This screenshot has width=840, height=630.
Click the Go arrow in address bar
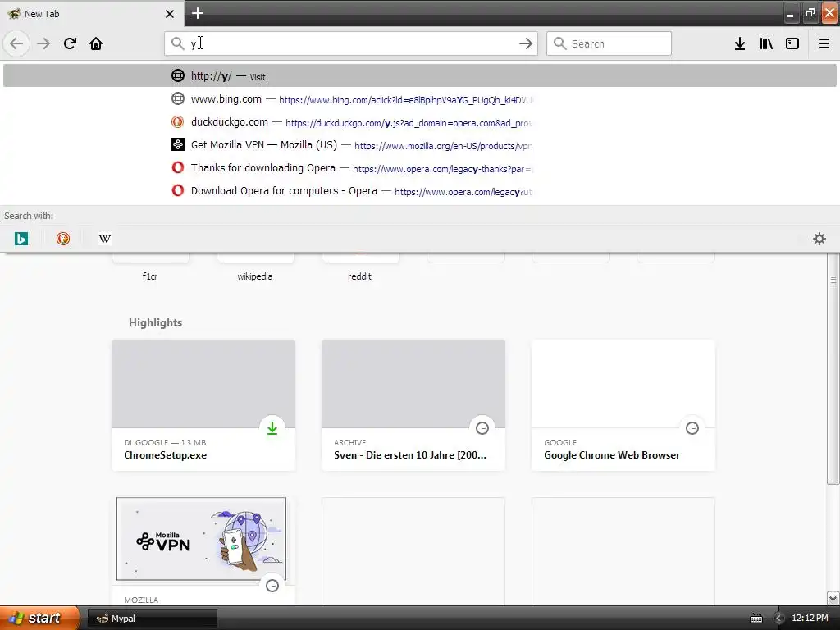pyautogui.click(x=526, y=43)
